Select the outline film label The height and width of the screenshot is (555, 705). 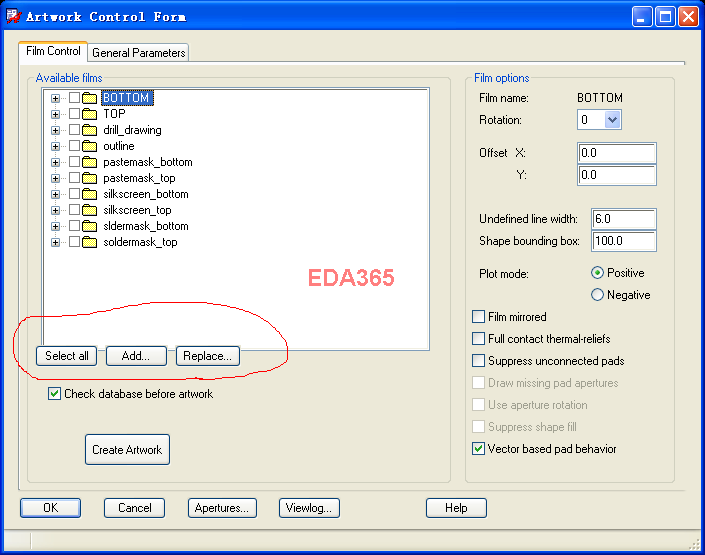(x=119, y=146)
